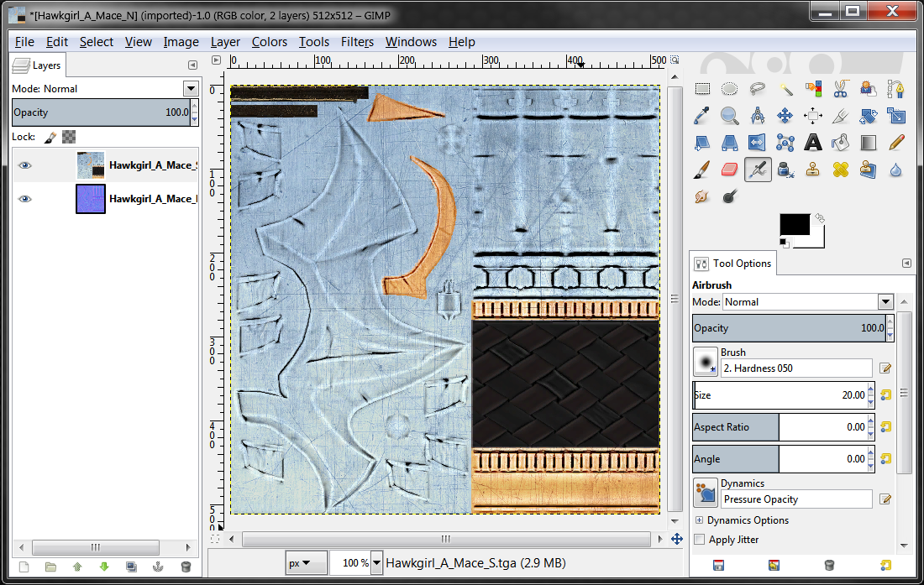924x585 pixels.
Task: Hide the Hawkgirl_A_Mace_S top layer
Action: 25,165
